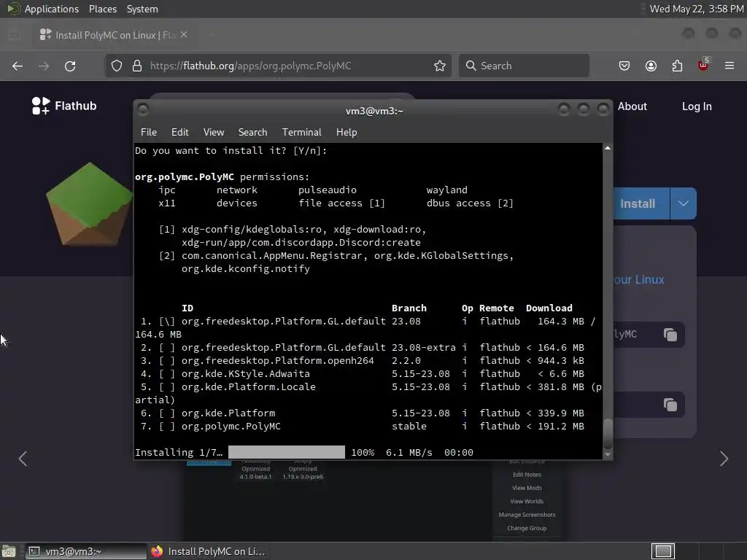The height and width of the screenshot is (560, 747).
Task: Click 'View Worlds' in background screenshot
Action: tap(527, 502)
